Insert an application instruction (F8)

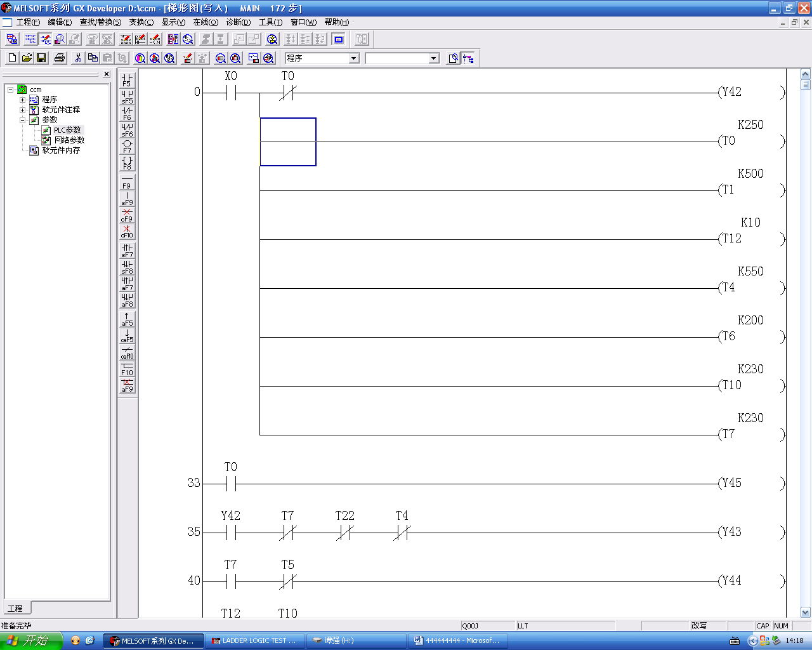(x=127, y=162)
